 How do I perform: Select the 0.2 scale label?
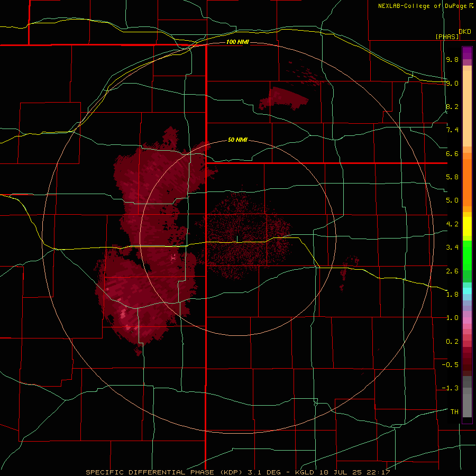tap(452, 342)
